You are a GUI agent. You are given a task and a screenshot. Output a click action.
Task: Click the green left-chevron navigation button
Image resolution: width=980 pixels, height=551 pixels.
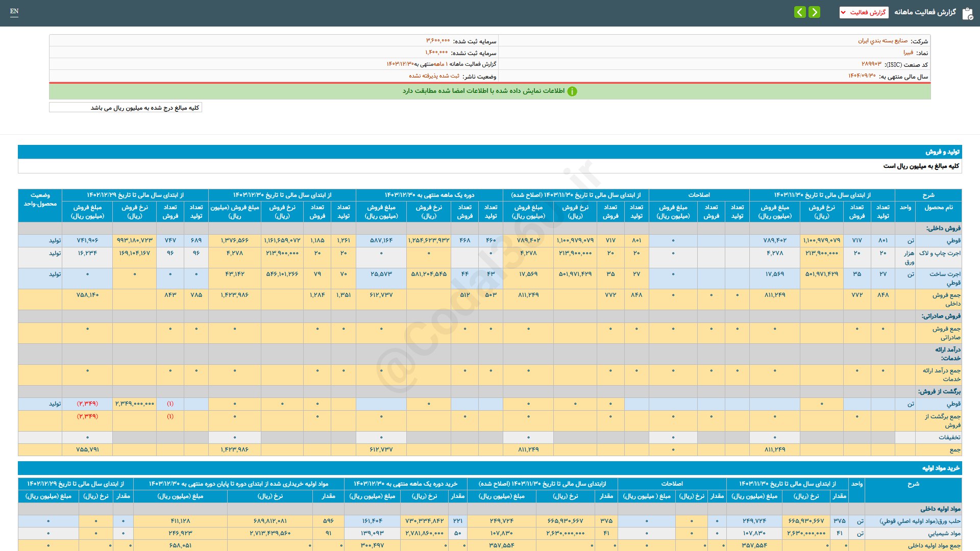tap(800, 12)
